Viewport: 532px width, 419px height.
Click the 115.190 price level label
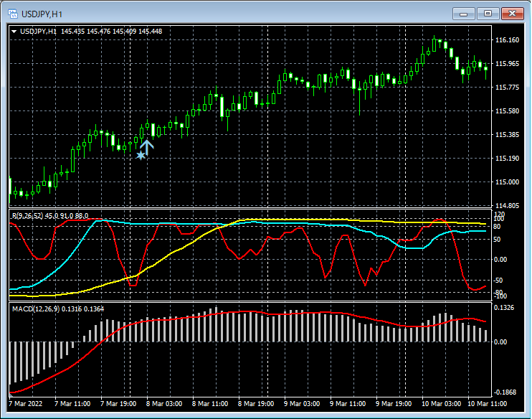pyautogui.click(x=507, y=159)
